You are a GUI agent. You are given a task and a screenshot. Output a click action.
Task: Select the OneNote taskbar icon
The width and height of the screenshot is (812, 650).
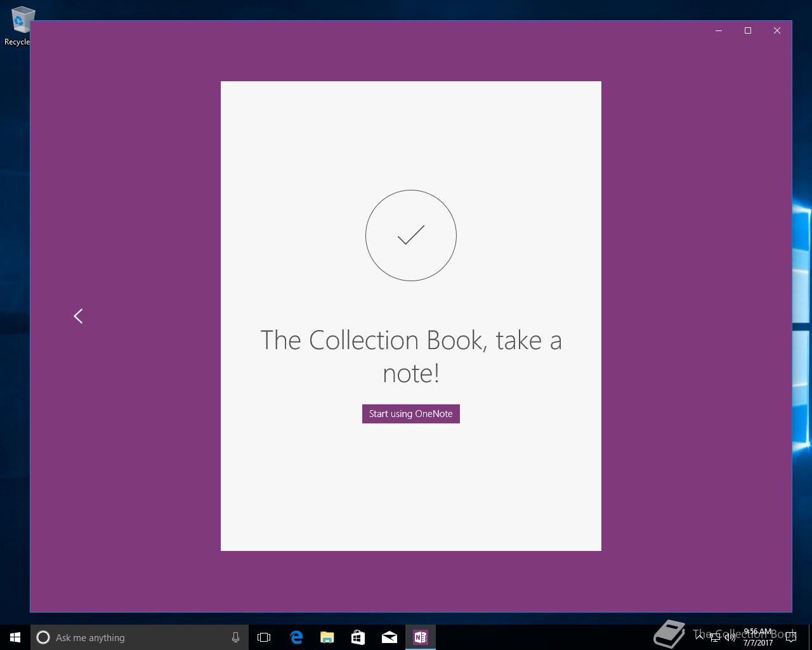(421, 637)
